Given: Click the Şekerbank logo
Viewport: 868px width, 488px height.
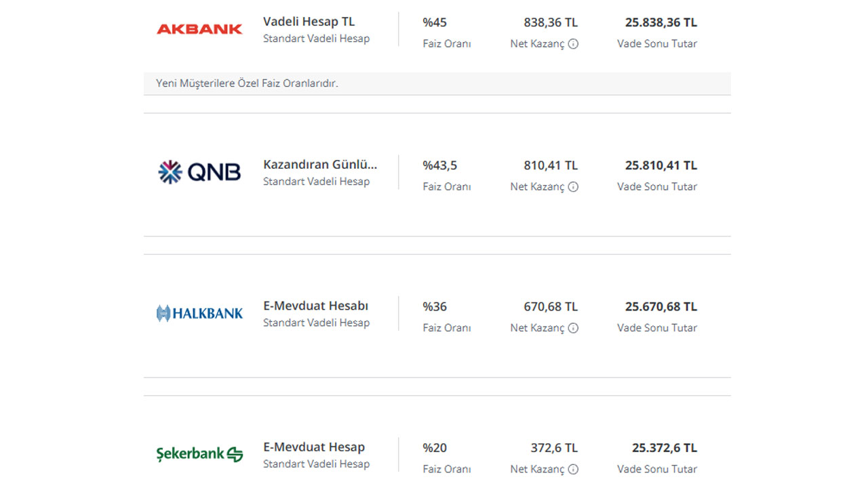Looking at the screenshot, I should 199,454.
